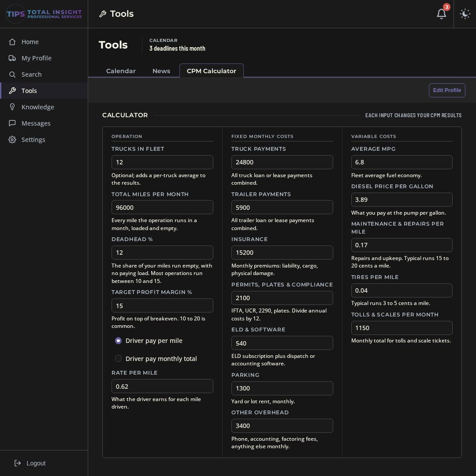Click 'Yard or lot rent, monthly.' hint
Image resolution: width=476 pixels, height=476 pixels.
click(263, 402)
